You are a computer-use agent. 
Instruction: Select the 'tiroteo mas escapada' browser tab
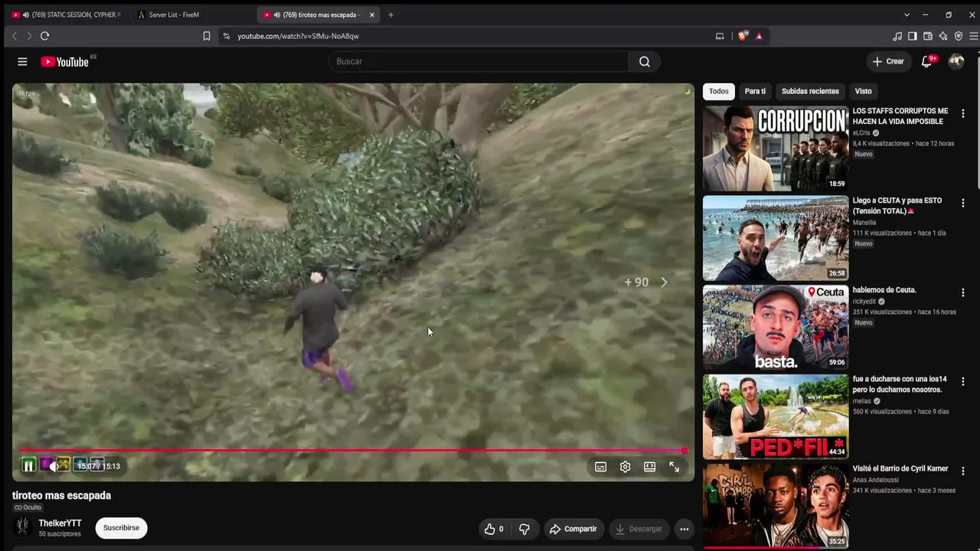tap(318, 15)
